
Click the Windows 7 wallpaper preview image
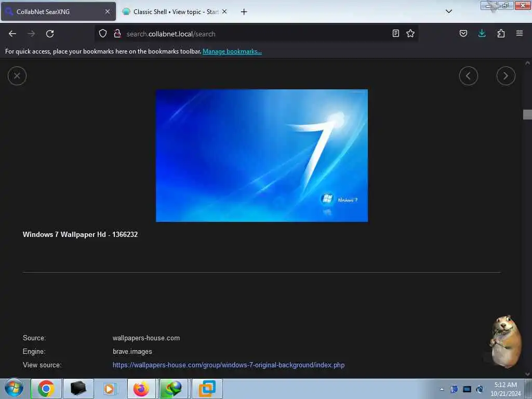click(262, 155)
